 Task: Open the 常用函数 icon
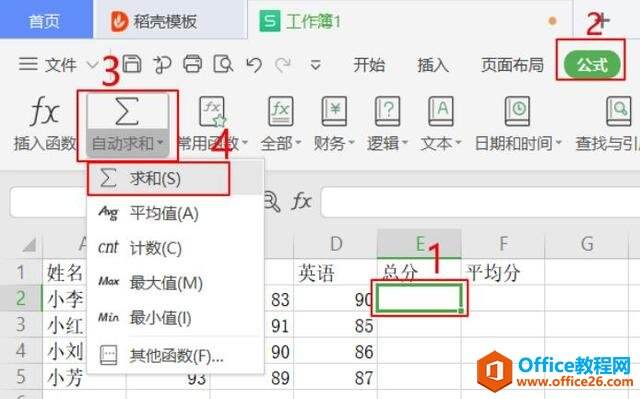pyautogui.click(x=212, y=111)
